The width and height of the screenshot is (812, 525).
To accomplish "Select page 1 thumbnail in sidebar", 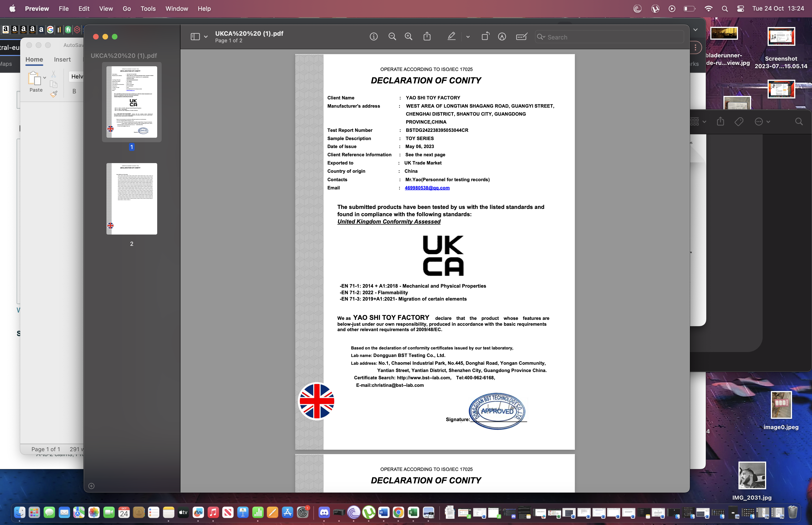I will tap(132, 102).
